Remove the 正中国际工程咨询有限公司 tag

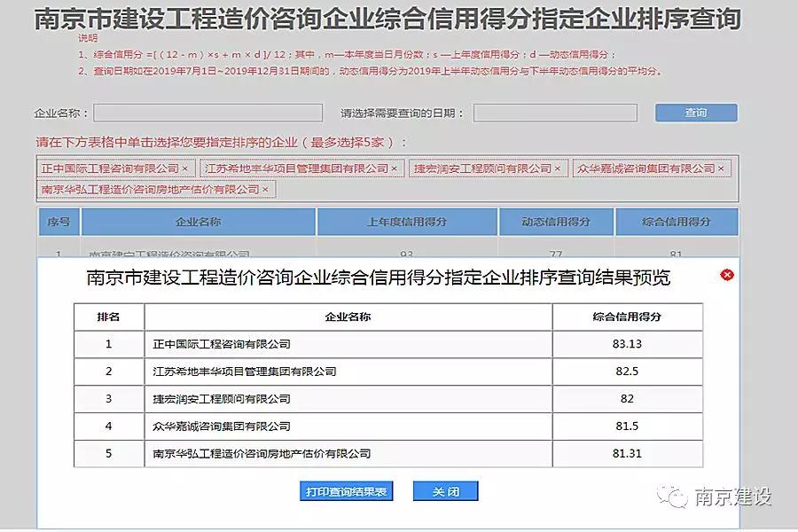pos(184,168)
